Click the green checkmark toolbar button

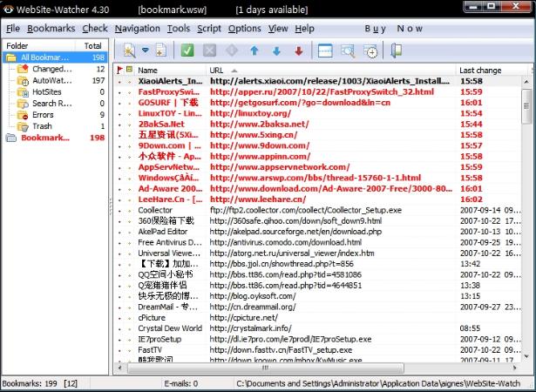[x=187, y=51]
